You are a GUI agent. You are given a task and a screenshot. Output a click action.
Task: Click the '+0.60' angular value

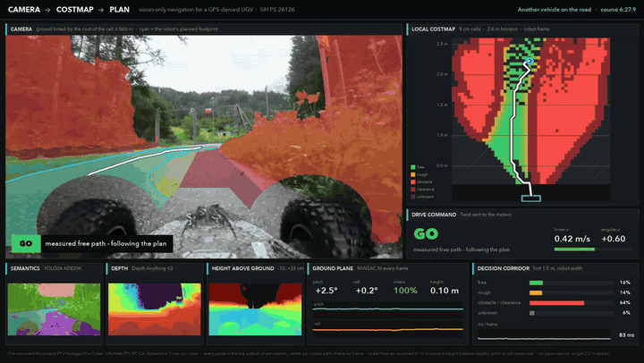614,239
